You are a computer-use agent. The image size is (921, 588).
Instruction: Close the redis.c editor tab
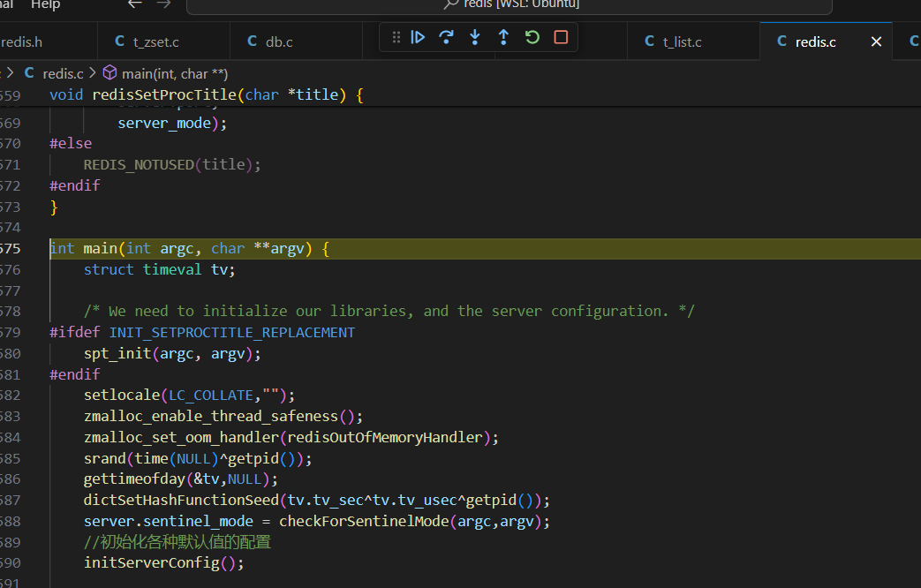tap(876, 41)
